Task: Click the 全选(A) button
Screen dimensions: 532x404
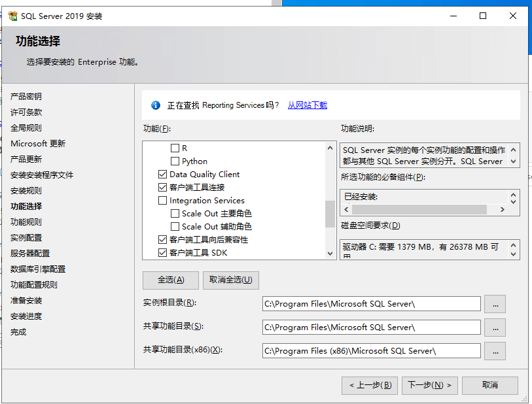Action: tap(171, 280)
